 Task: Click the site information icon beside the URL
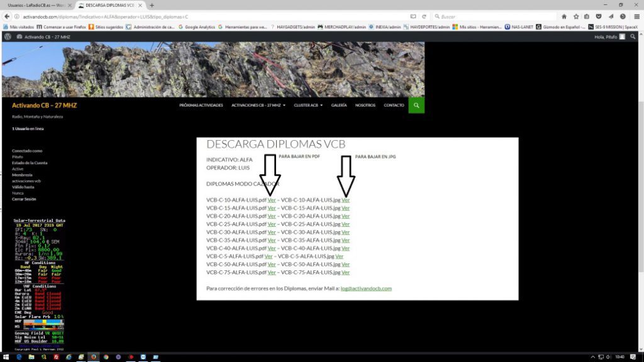point(17,16)
